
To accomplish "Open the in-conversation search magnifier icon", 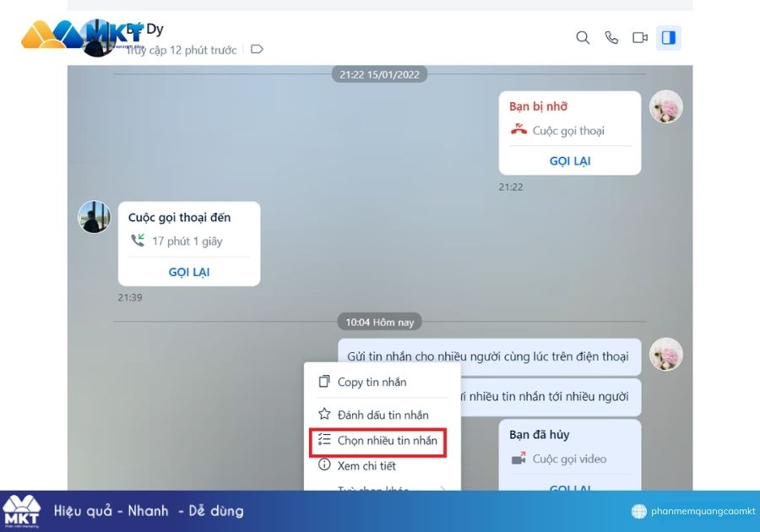I will pos(583,37).
